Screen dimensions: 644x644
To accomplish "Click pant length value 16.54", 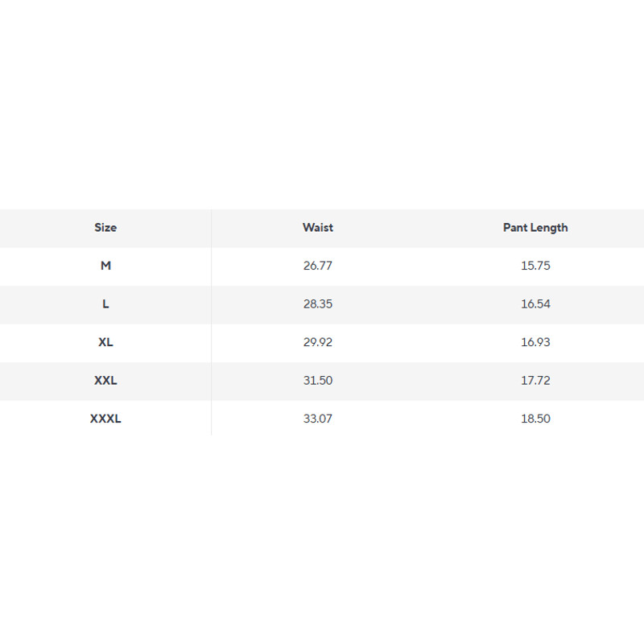I will [x=535, y=304].
